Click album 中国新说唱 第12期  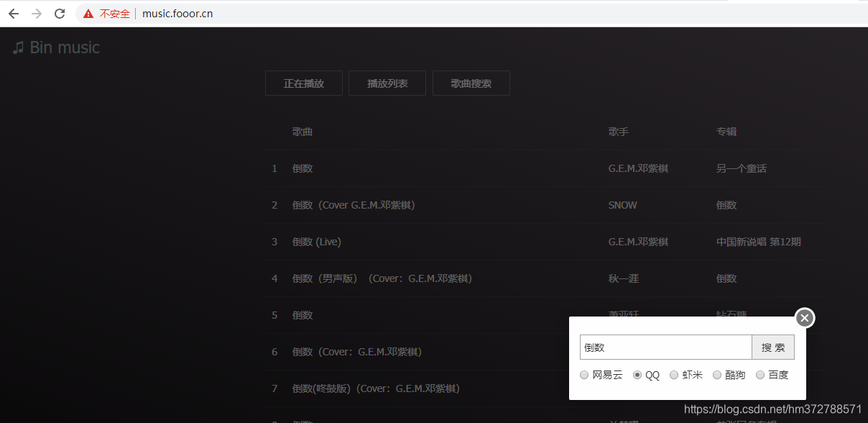coord(759,242)
